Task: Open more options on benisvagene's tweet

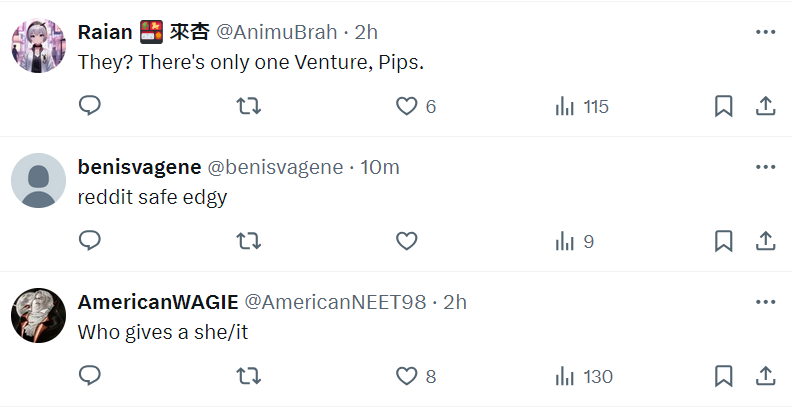Action: pos(765,167)
